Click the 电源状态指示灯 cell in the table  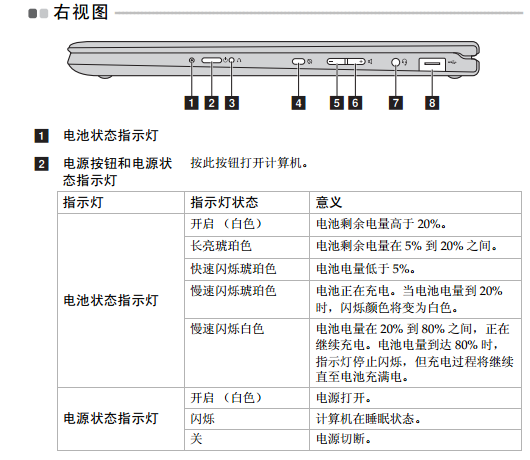tap(121, 419)
